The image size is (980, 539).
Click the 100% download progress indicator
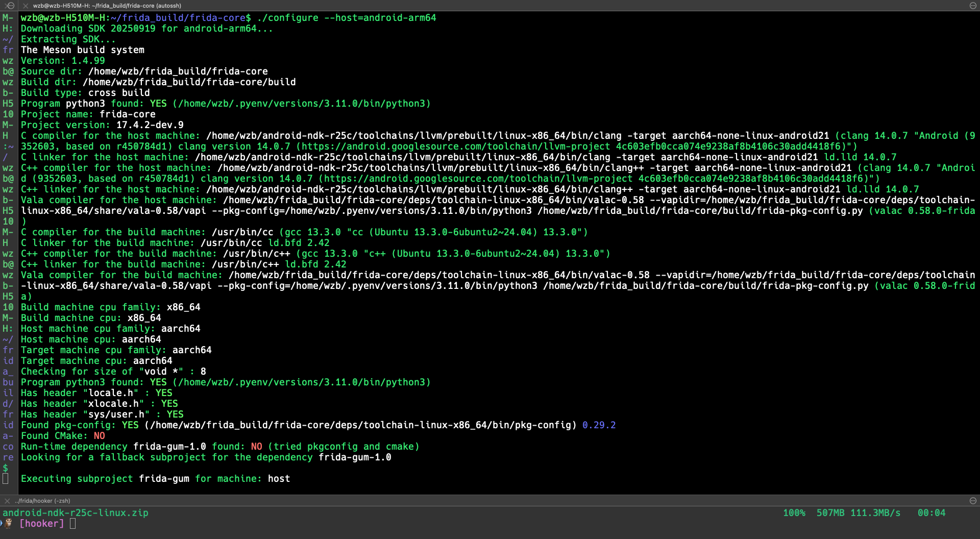point(794,512)
